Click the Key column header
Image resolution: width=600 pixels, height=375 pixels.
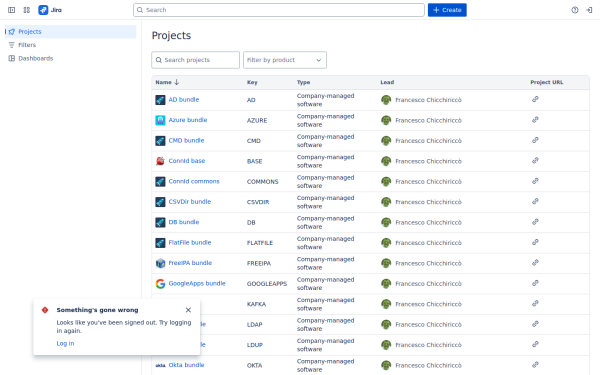pos(252,82)
